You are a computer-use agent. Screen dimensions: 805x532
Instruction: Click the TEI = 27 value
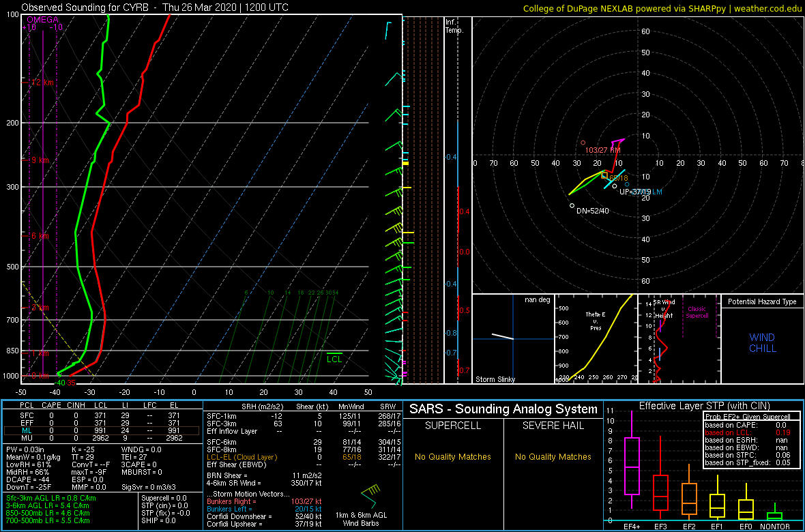[x=135, y=457]
